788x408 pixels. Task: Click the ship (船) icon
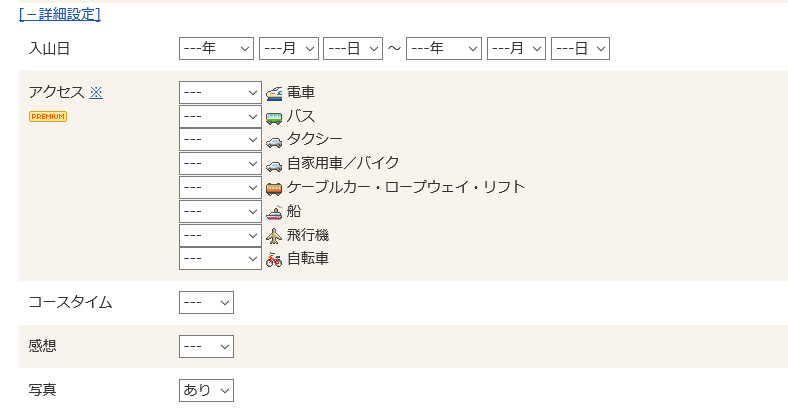(x=274, y=213)
